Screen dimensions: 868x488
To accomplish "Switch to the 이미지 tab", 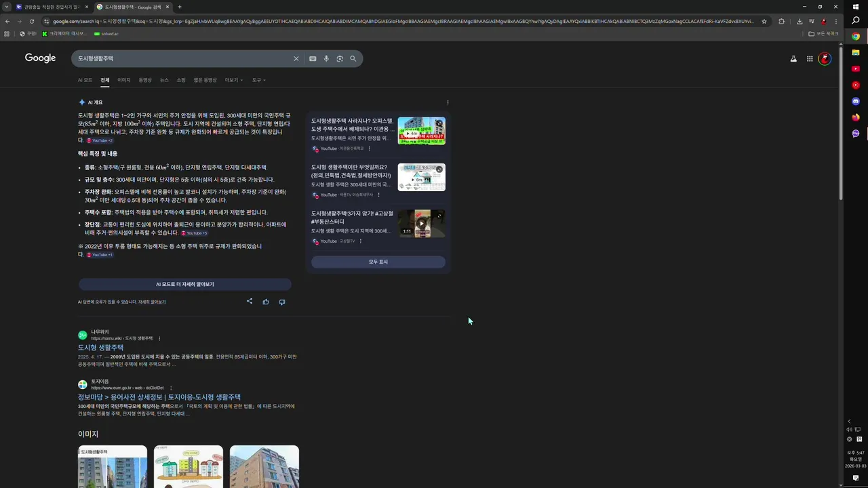I will [124, 80].
